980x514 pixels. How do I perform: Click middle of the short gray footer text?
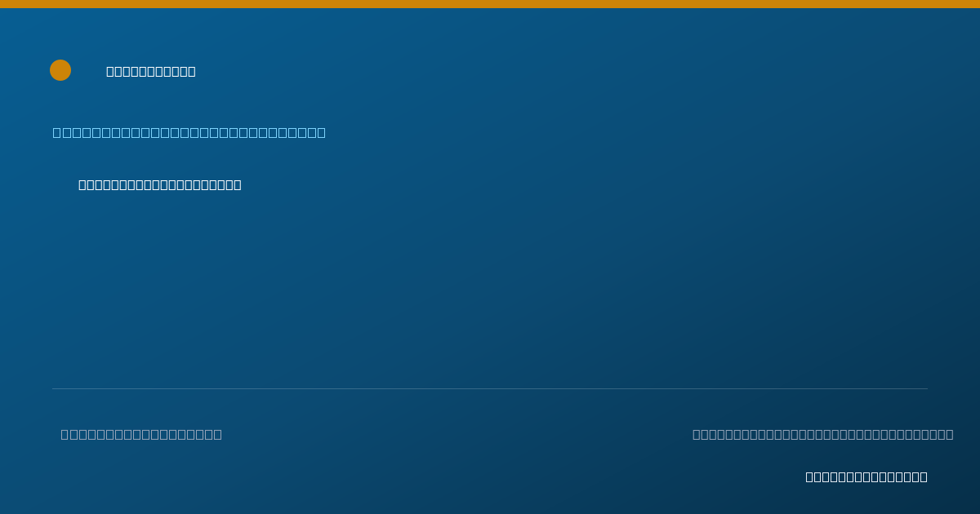pyautogui.click(x=141, y=434)
